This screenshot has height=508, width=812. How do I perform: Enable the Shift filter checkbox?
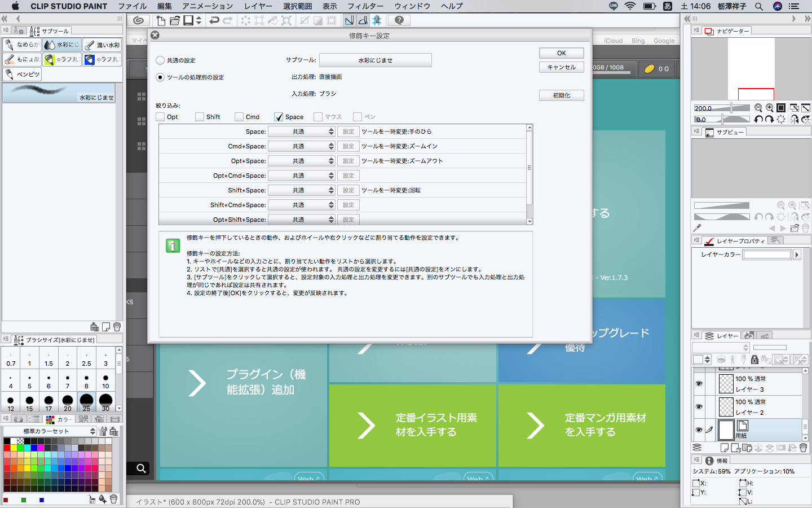click(x=200, y=117)
